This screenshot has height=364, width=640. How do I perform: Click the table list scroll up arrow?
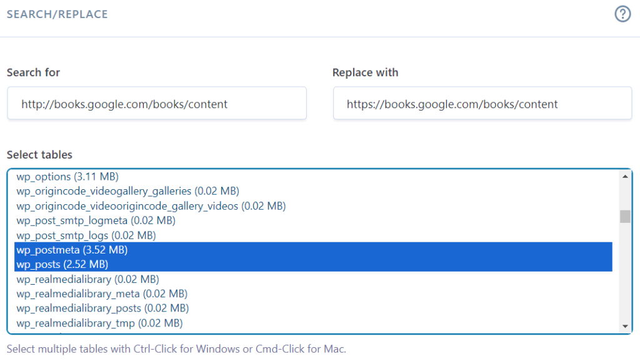point(624,177)
